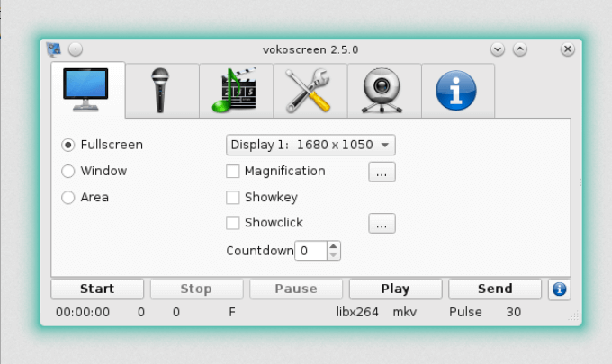Select the Area recording mode
The width and height of the screenshot is (612, 364).
(x=68, y=198)
